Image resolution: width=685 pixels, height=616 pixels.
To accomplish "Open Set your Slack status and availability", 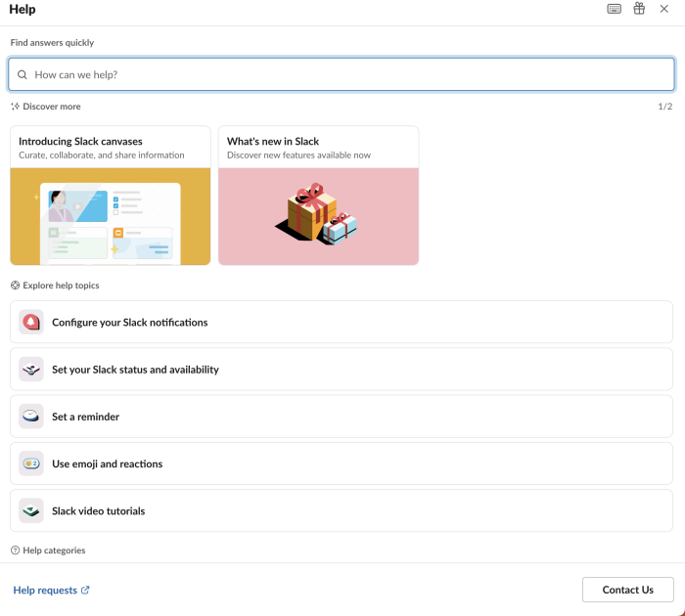I will coord(342,370).
